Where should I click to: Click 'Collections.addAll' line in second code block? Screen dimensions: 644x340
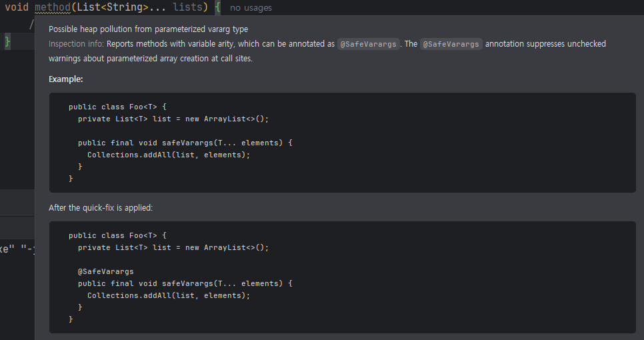[168, 295]
